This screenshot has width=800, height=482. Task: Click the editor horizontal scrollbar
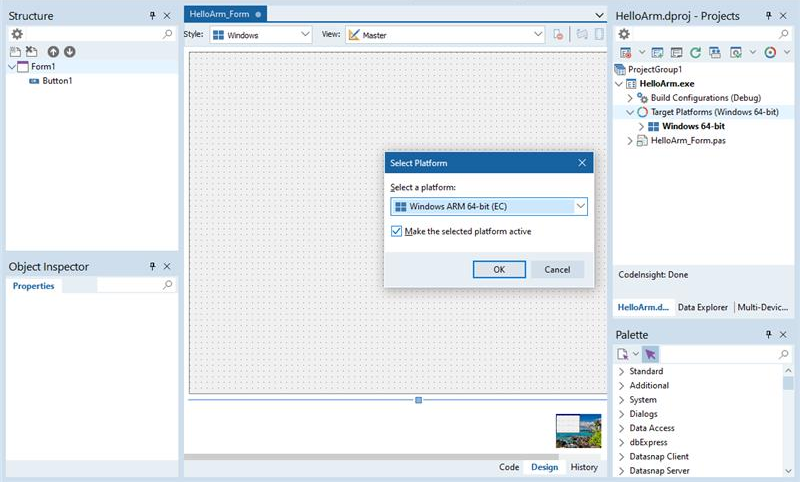click(x=371, y=457)
